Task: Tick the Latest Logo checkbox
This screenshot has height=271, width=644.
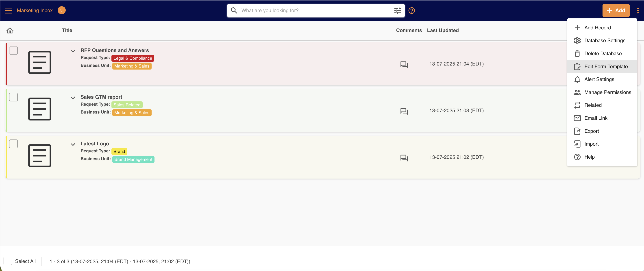Action: pyautogui.click(x=13, y=144)
